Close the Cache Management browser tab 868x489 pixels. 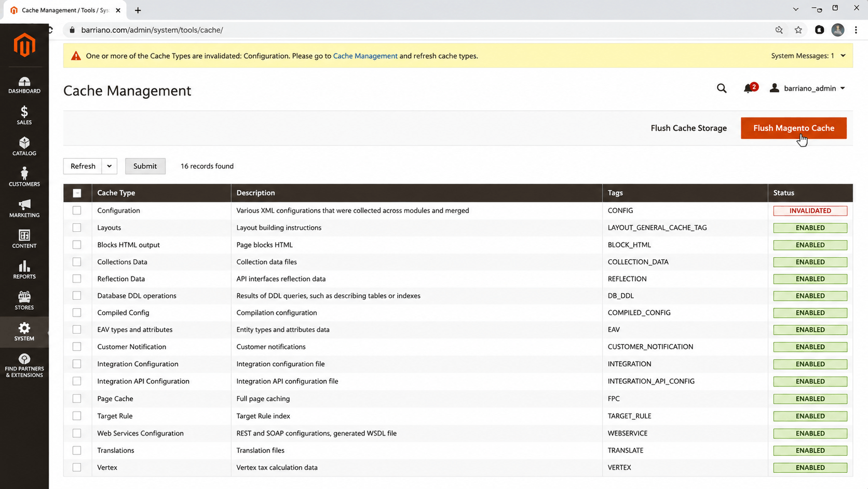click(x=118, y=10)
